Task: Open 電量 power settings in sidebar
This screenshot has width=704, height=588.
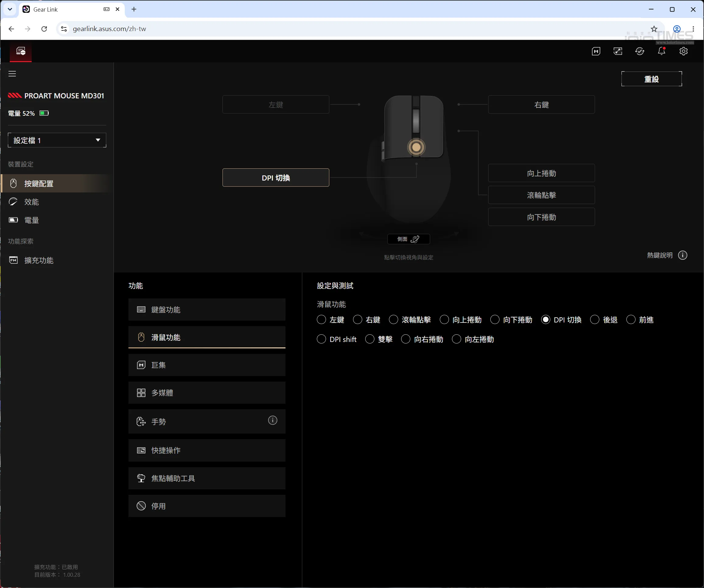Action: (x=57, y=220)
